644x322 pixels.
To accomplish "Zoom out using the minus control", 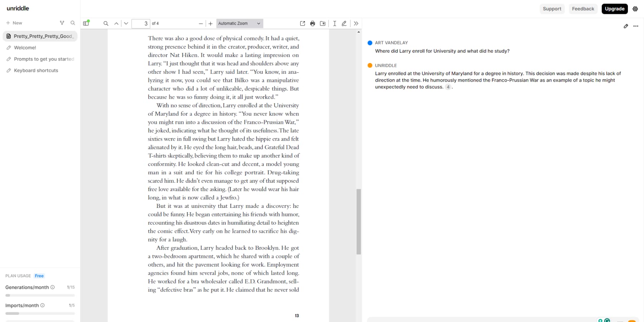I will tap(201, 23).
